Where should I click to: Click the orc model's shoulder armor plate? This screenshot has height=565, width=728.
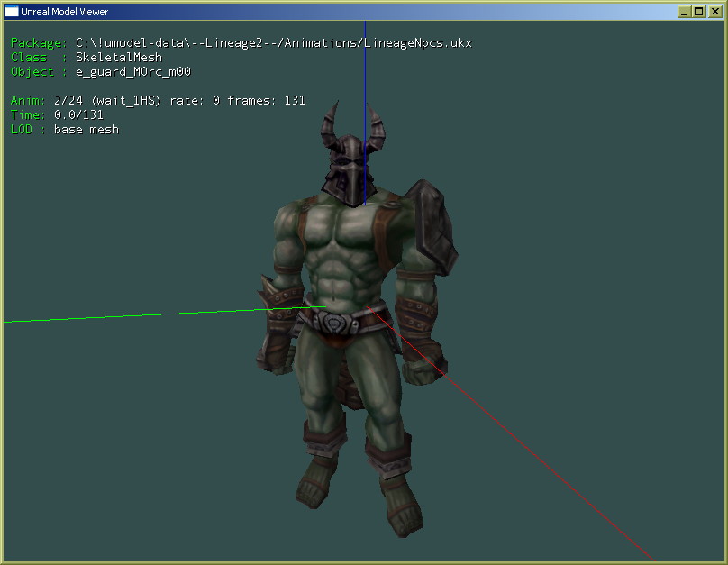(x=432, y=227)
